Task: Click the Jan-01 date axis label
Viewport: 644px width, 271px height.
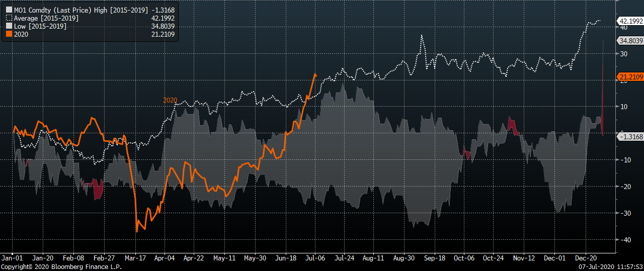Action: click(12, 257)
